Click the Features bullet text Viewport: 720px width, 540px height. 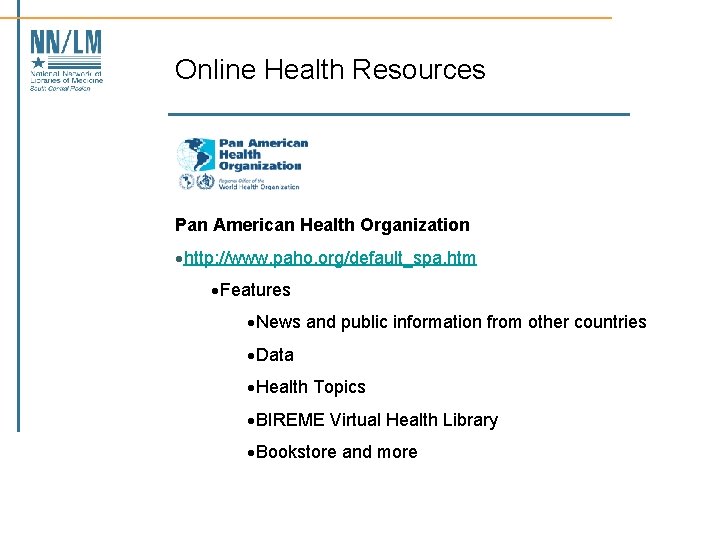click(x=255, y=290)
